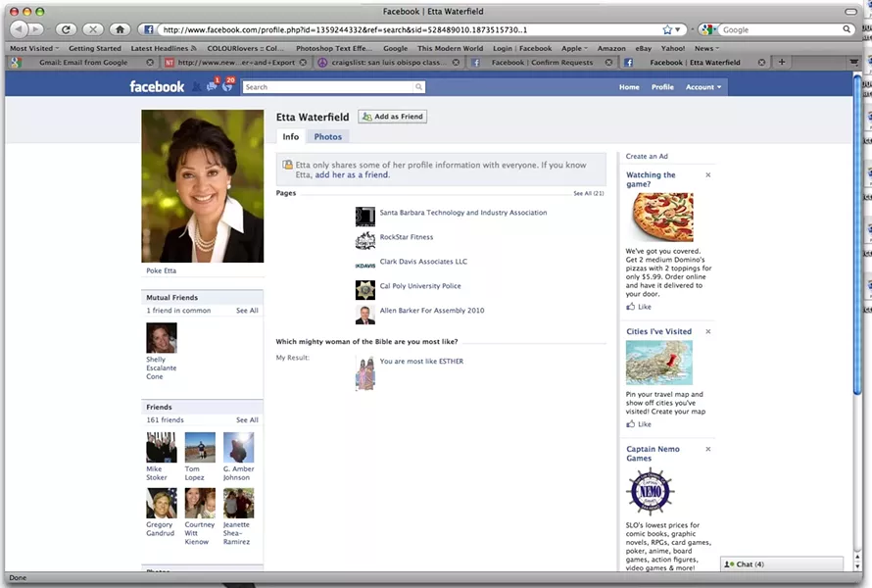Dismiss the Cities I've Visited ad
This screenshot has width=872, height=588.
708,331
